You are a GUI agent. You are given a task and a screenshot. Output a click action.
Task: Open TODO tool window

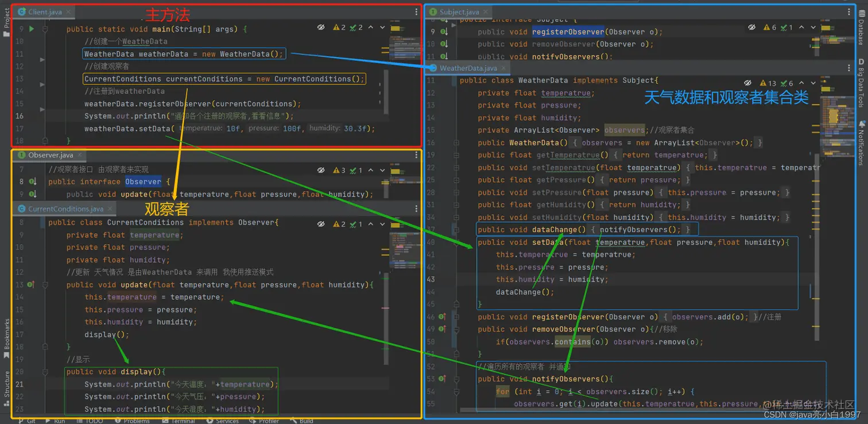click(89, 421)
